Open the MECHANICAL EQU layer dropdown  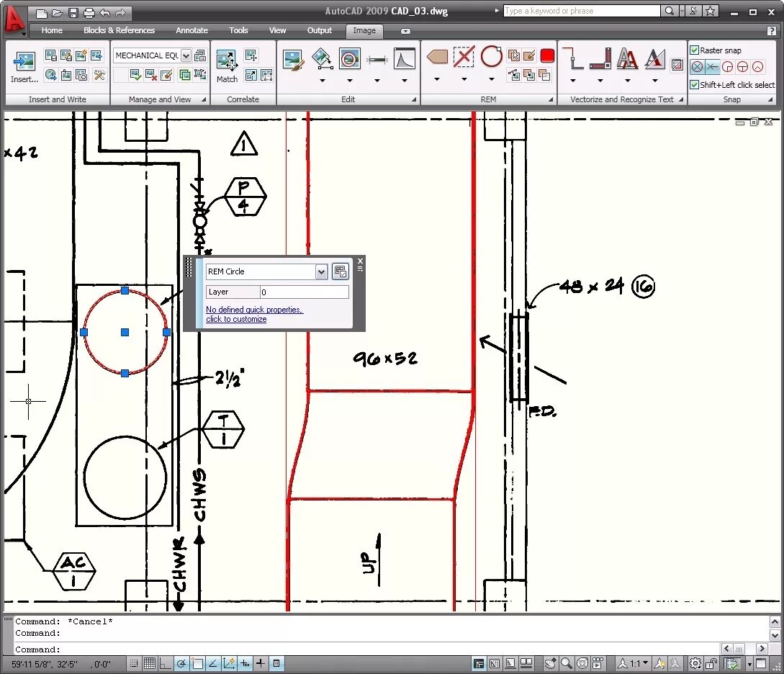[186, 55]
